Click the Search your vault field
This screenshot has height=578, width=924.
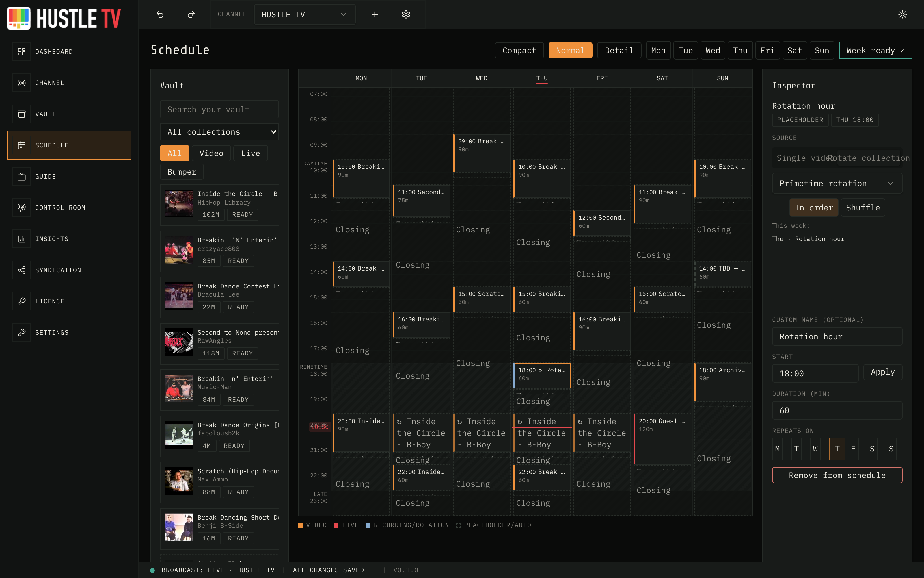219,110
